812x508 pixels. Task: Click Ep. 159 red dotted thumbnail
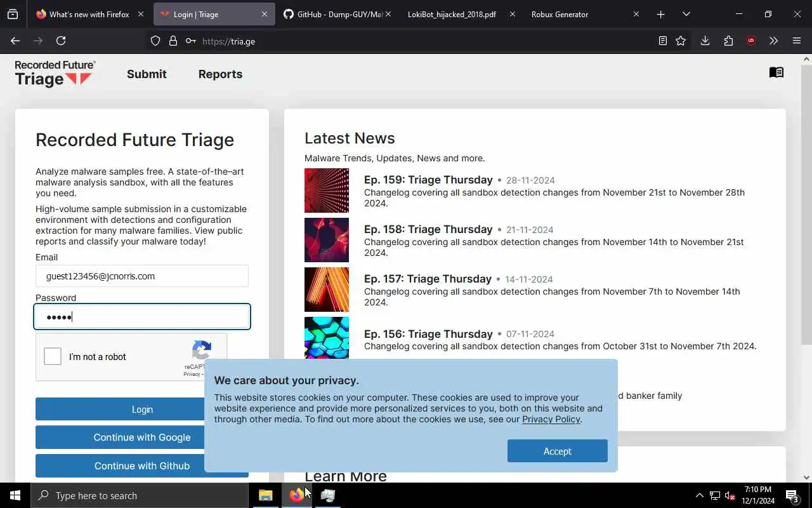point(327,190)
